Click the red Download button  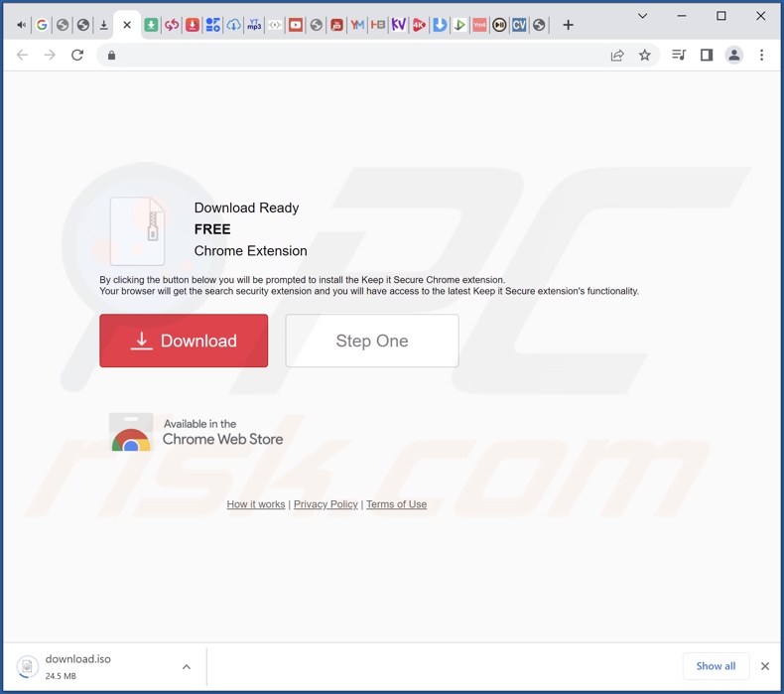tap(184, 341)
